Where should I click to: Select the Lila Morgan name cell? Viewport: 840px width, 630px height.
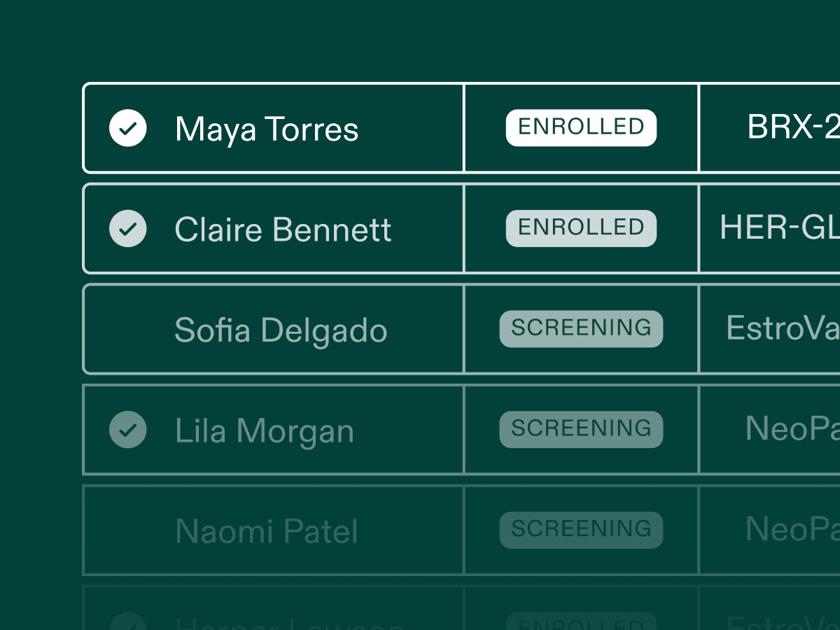(x=264, y=430)
